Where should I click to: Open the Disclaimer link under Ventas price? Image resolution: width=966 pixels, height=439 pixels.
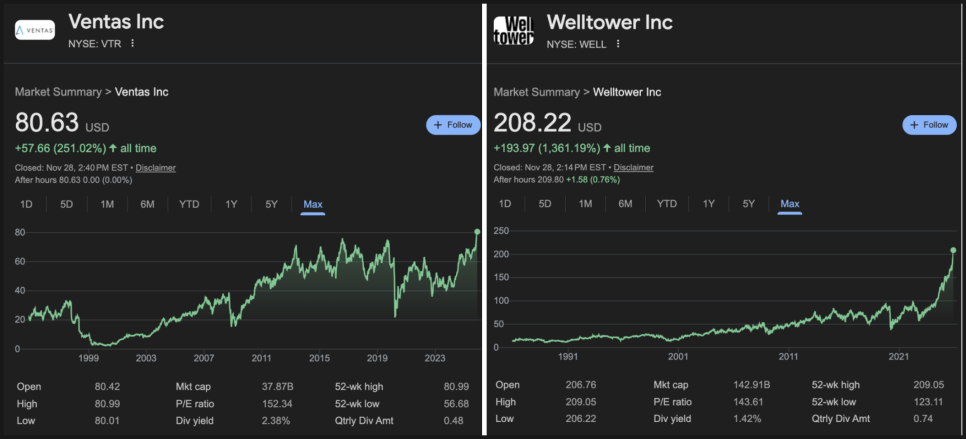click(155, 168)
